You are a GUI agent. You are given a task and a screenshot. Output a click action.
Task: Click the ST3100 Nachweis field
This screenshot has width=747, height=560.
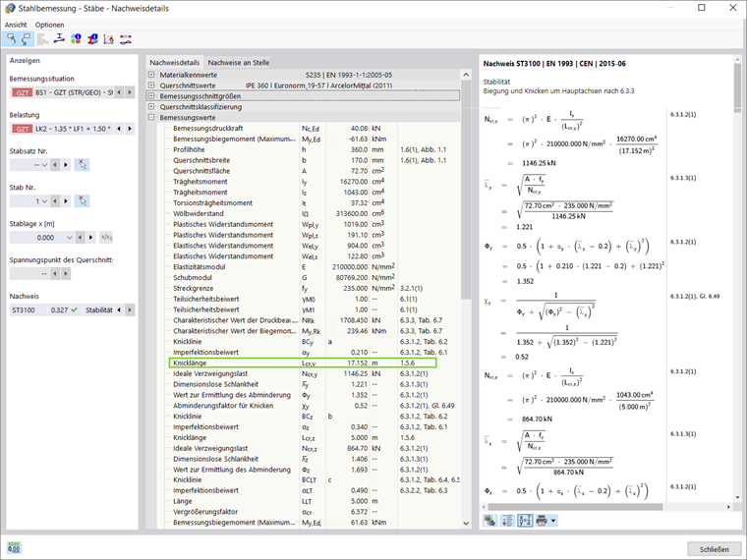point(62,310)
